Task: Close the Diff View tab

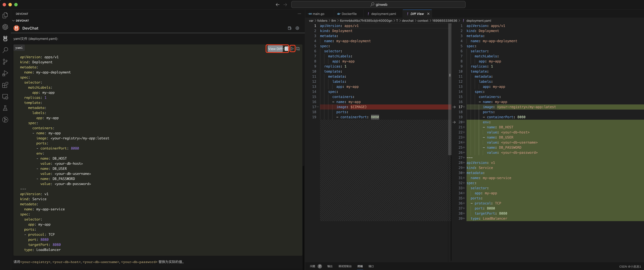Action: point(428,14)
